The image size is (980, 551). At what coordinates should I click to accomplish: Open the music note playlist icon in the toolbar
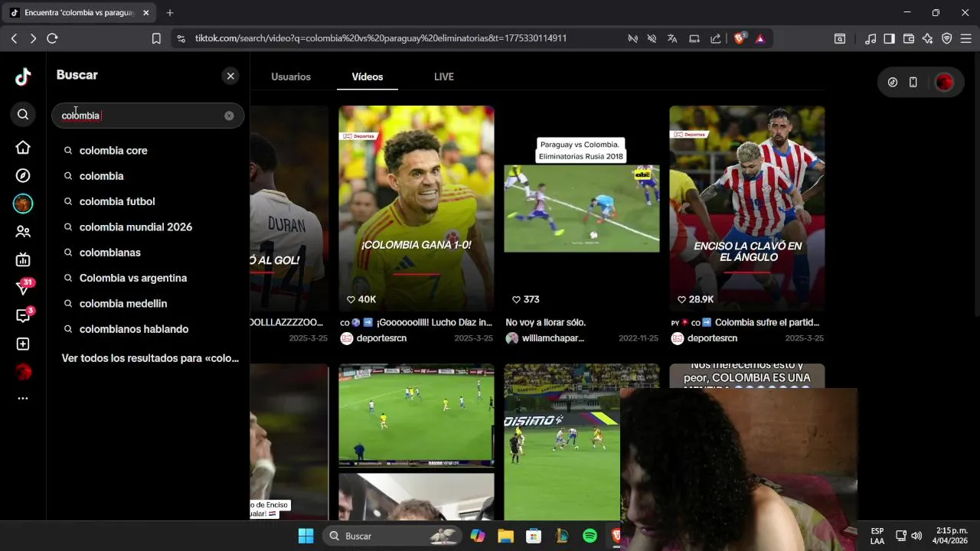pyautogui.click(x=871, y=38)
